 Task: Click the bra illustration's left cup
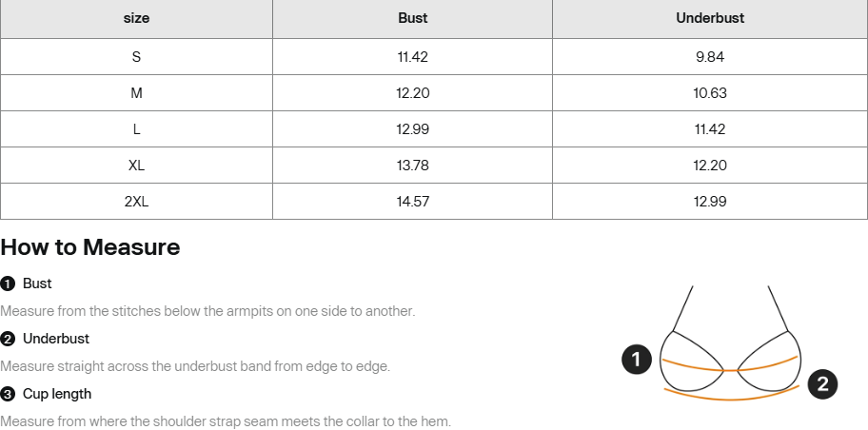click(692, 362)
